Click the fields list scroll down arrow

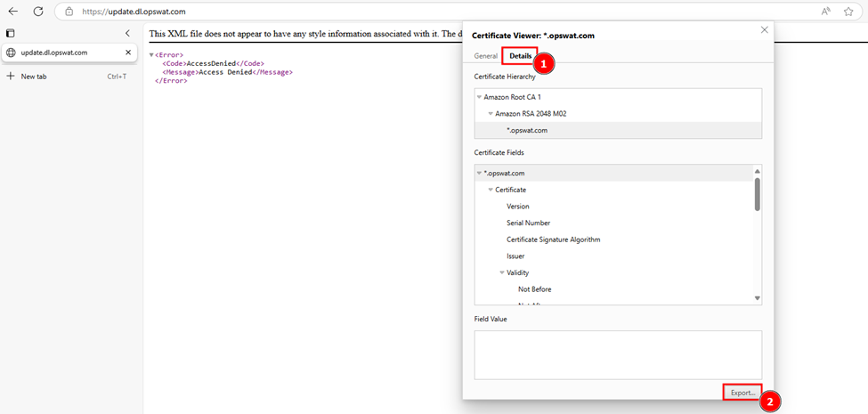[758, 298]
